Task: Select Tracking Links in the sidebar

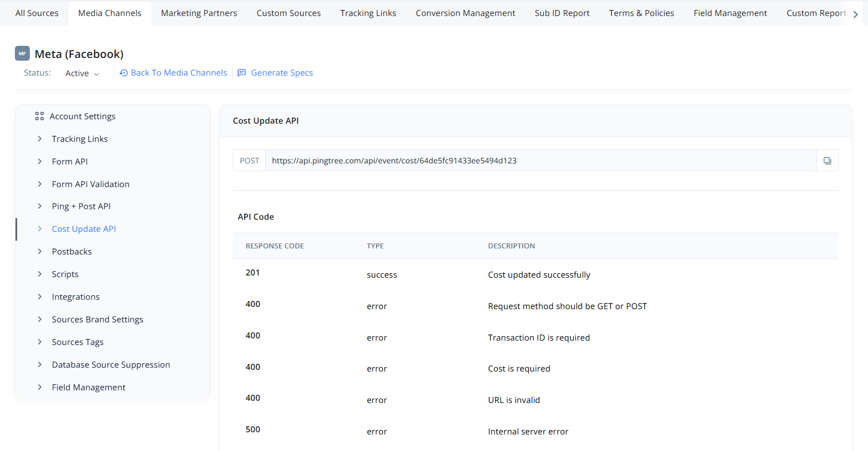Action: click(80, 139)
